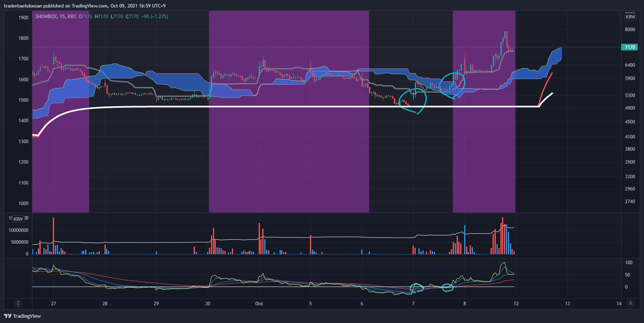Click the 1000 label on left price scale
This screenshot has height=323, width=644.
pos(24,204)
